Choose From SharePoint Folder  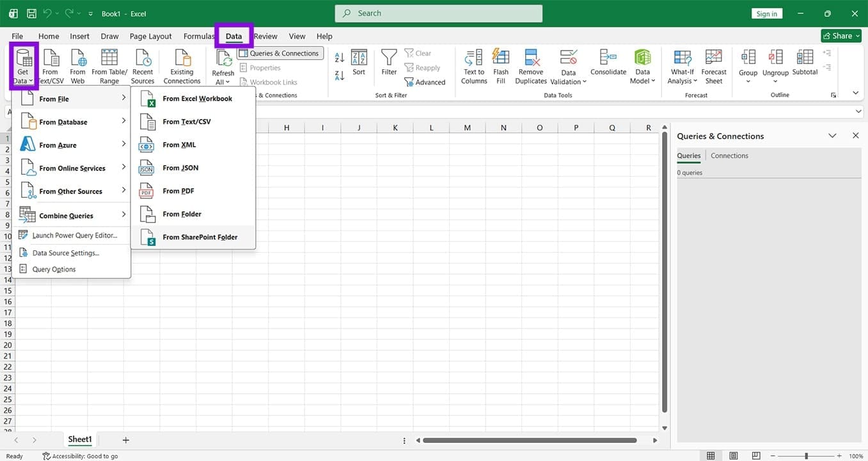click(x=193, y=237)
